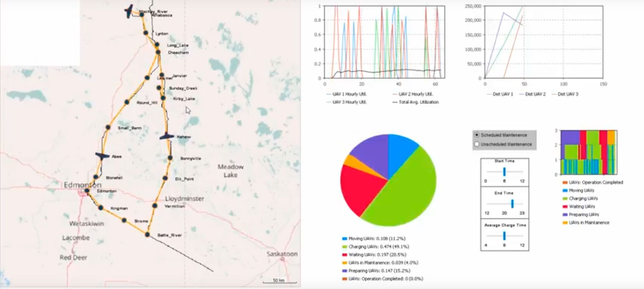This screenshot has height=289, width=644.
Task: Click the Kingman station node
Action: [101, 207]
